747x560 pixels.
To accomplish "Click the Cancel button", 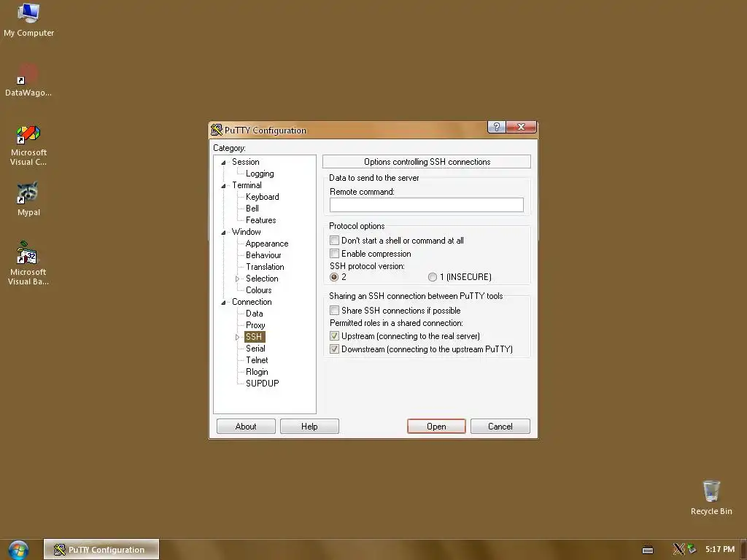I will (500, 426).
